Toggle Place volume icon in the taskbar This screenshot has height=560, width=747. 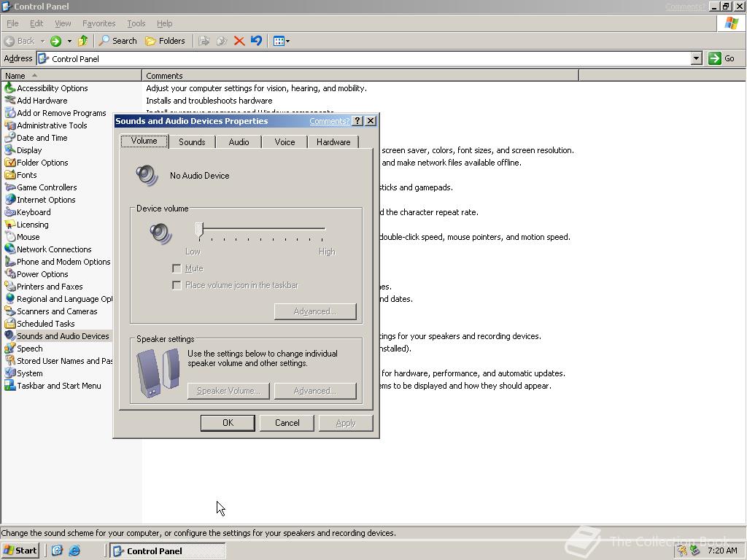point(177,285)
